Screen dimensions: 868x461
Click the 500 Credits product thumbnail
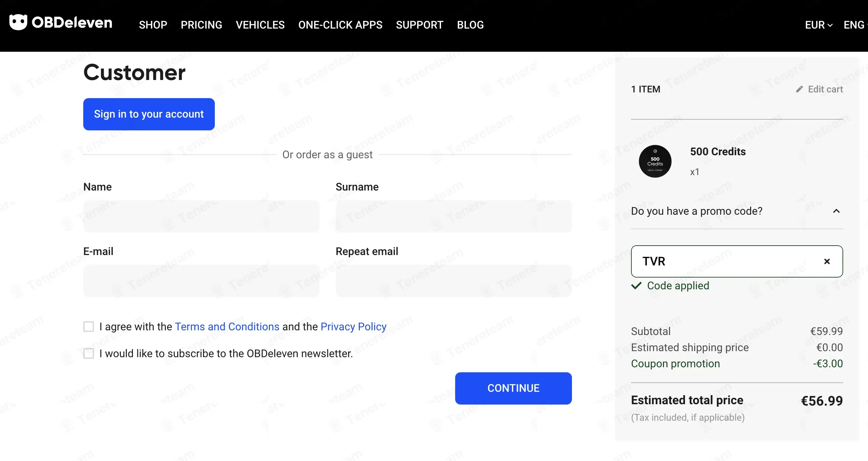655,161
